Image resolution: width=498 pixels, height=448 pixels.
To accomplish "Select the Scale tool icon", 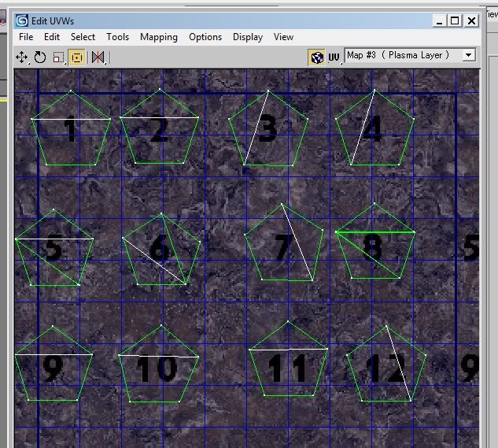I will coord(58,57).
